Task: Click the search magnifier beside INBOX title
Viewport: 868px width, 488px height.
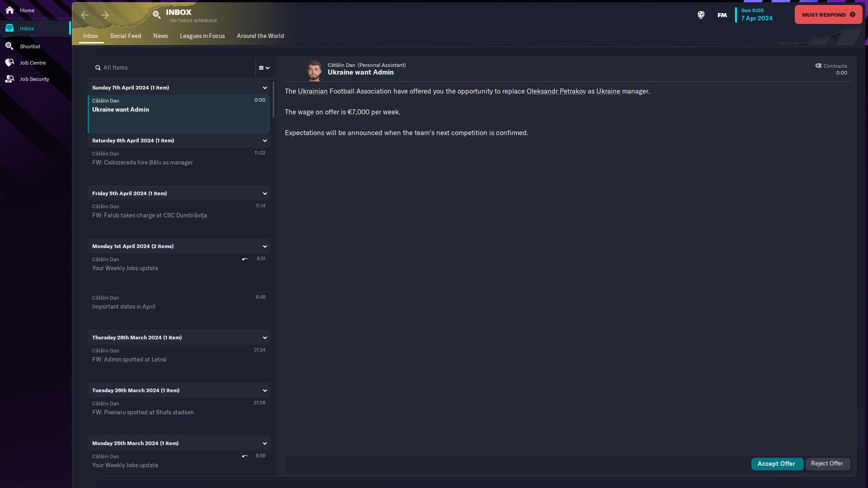Action: coord(156,15)
